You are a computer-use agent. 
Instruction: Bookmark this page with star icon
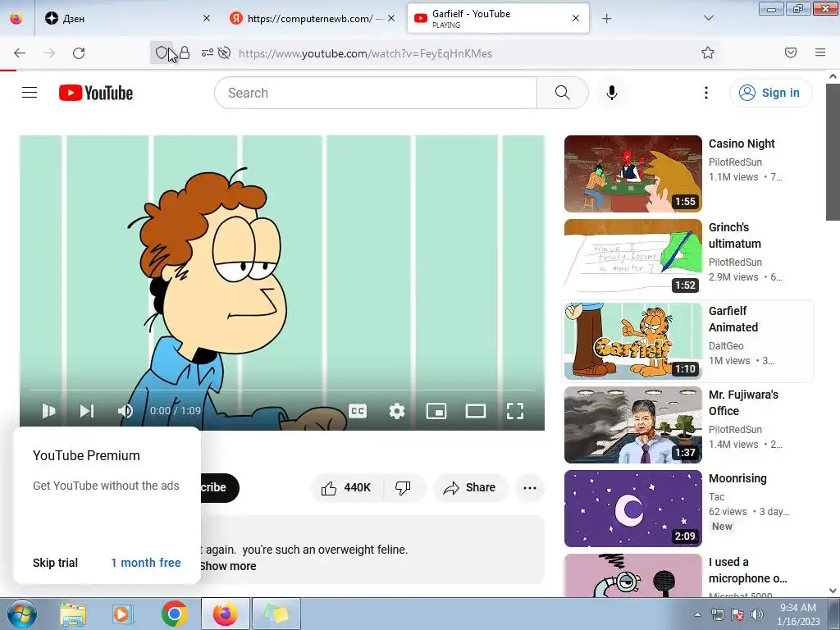pos(708,52)
